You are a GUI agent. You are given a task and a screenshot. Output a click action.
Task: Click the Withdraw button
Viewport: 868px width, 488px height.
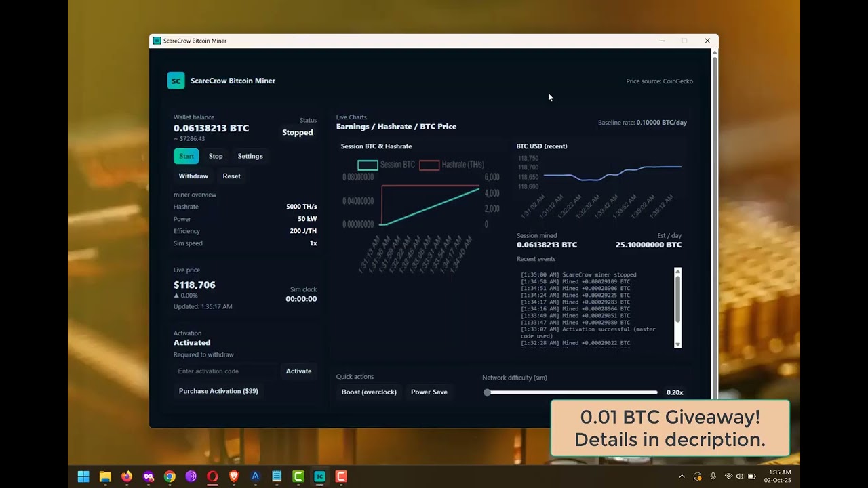(x=193, y=176)
